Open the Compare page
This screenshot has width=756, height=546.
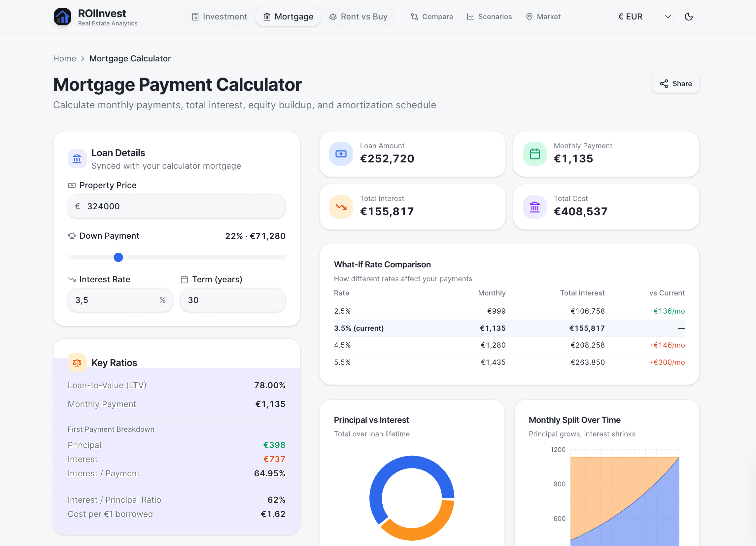pos(432,17)
